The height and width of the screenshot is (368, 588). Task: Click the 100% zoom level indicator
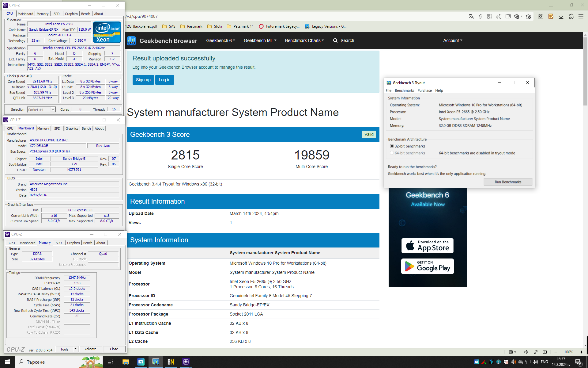(569, 352)
